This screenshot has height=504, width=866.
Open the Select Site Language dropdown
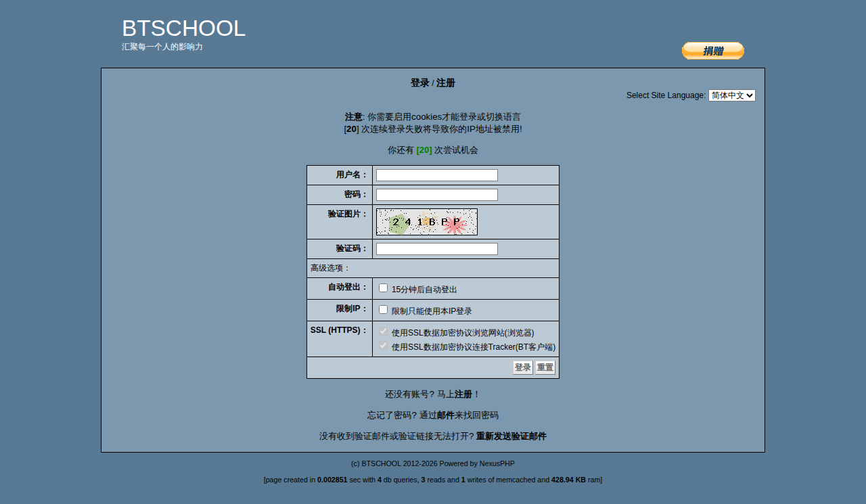coord(731,95)
